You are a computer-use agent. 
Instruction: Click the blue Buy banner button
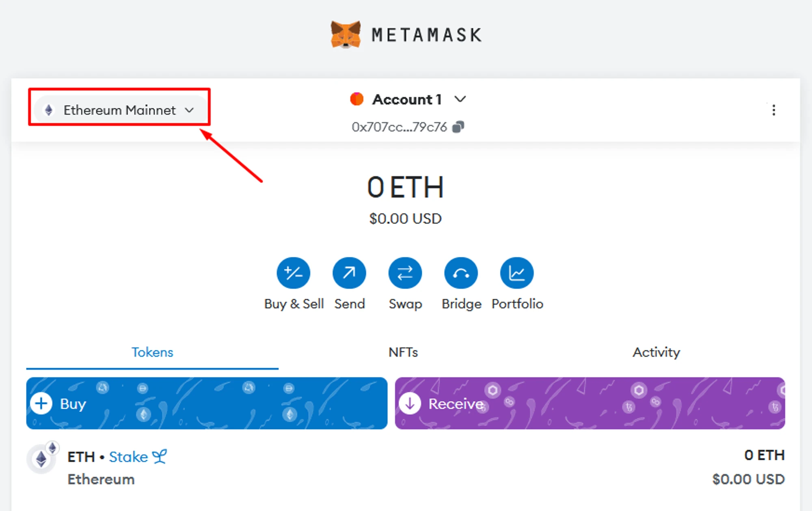207,403
